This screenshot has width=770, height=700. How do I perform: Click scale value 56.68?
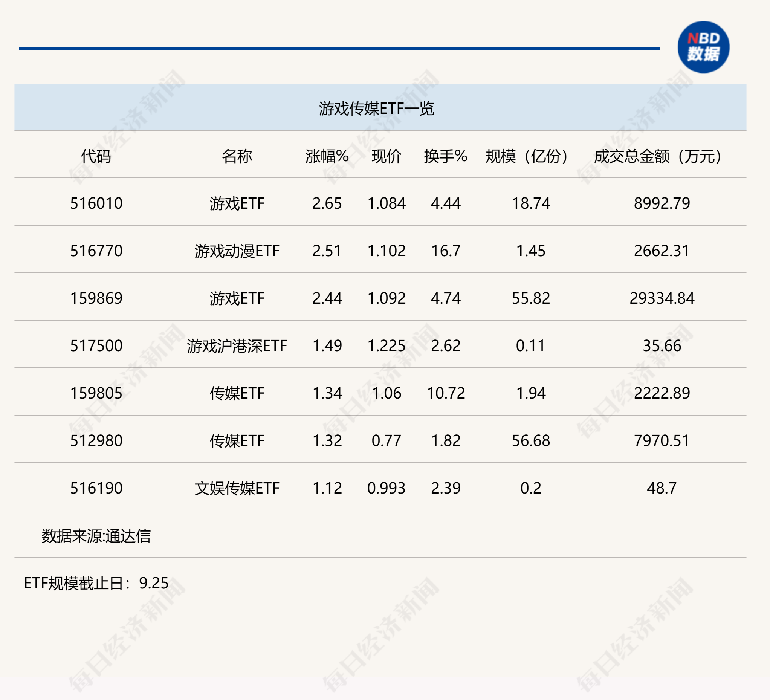(x=530, y=441)
